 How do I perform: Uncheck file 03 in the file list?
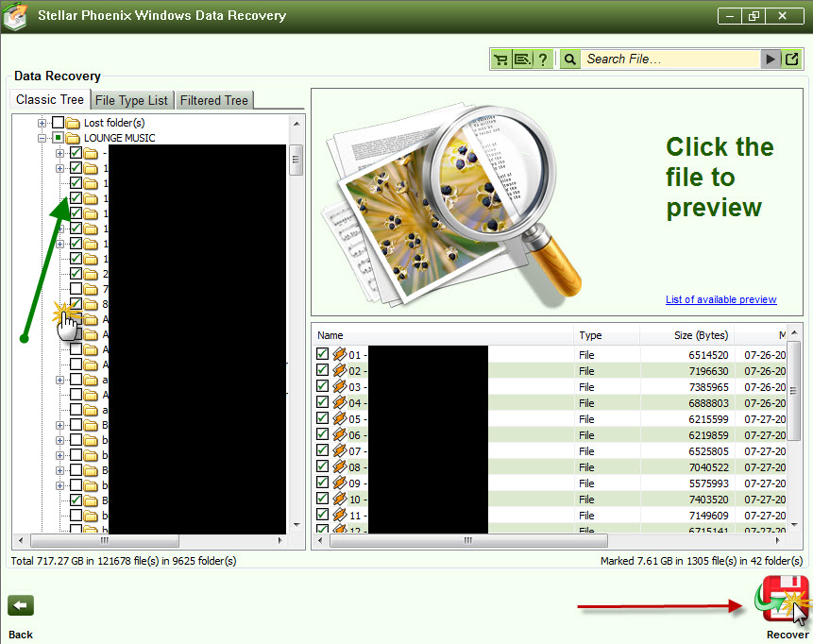click(x=323, y=386)
